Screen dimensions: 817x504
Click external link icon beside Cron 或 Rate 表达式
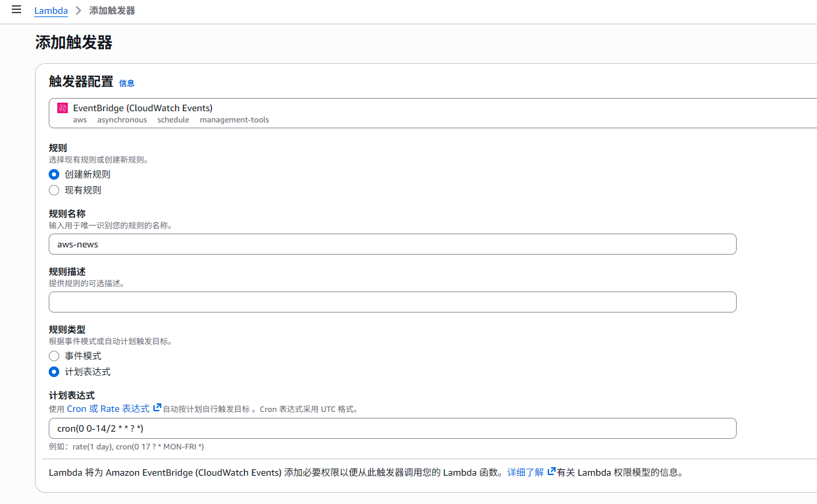point(157,408)
